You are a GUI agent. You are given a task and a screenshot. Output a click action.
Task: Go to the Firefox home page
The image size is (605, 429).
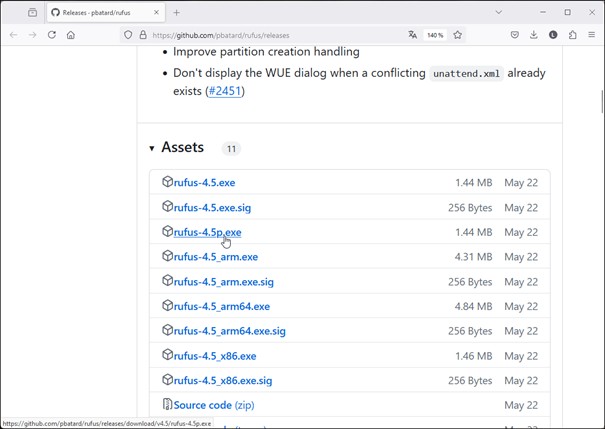pyautogui.click(x=71, y=35)
